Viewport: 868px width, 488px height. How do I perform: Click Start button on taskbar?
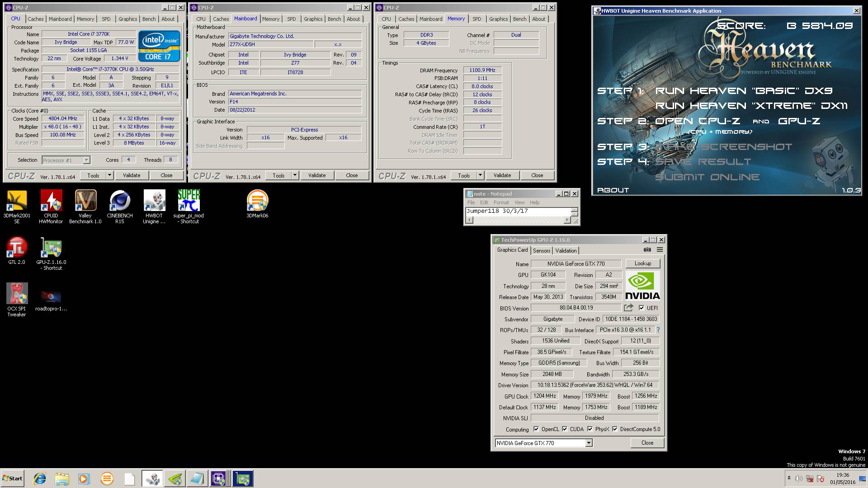(x=12, y=479)
